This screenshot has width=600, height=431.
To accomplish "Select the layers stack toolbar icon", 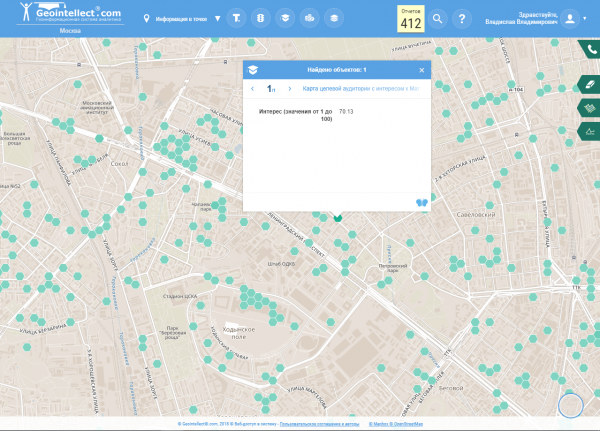I will pos(334,18).
